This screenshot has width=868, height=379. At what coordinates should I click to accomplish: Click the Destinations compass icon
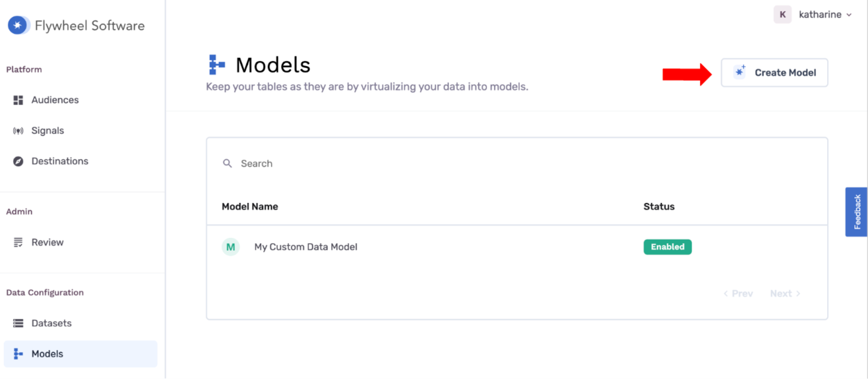tap(18, 161)
